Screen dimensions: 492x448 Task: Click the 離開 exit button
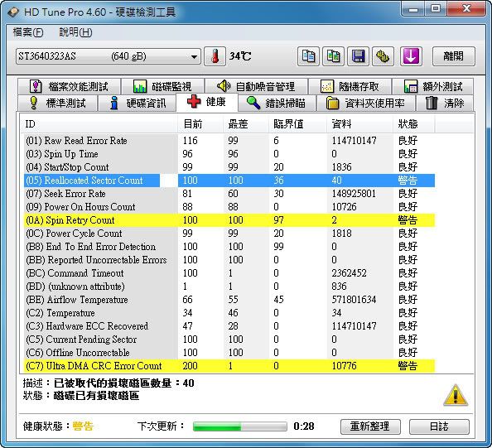[x=454, y=56]
